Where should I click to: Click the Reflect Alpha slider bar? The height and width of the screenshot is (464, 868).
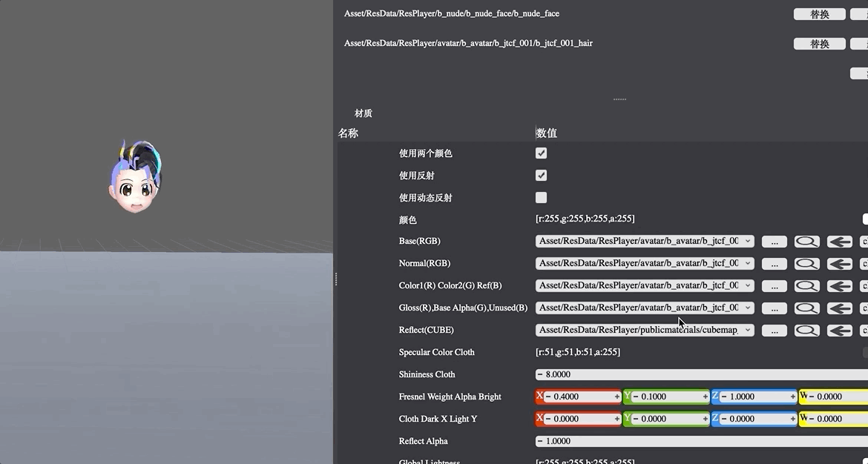point(701,441)
